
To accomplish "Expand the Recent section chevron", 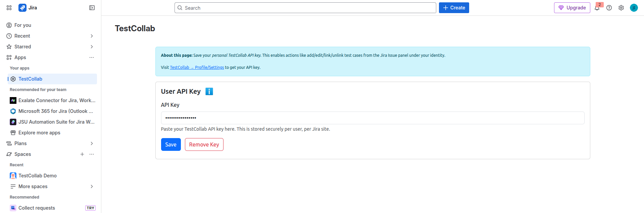I will [92, 36].
